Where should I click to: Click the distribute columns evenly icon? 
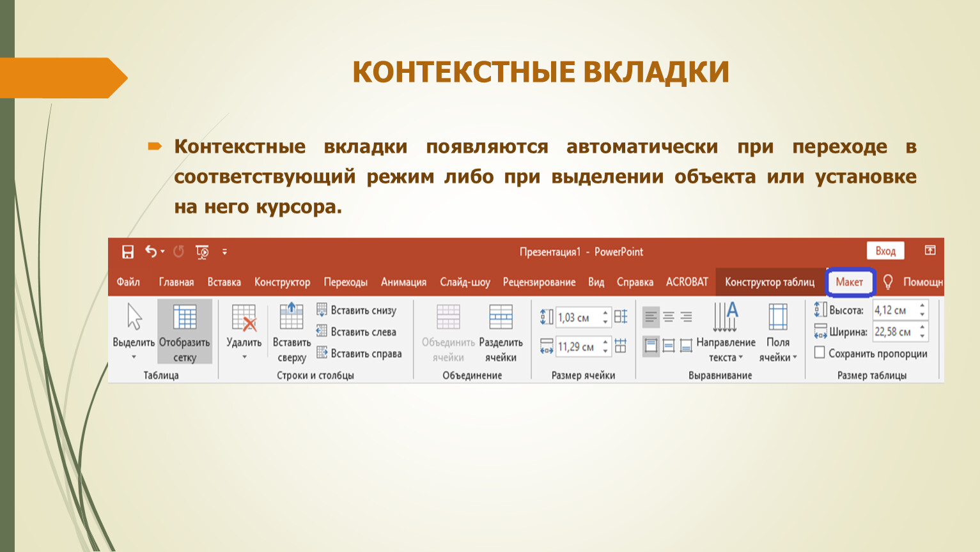(x=621, y=346)
